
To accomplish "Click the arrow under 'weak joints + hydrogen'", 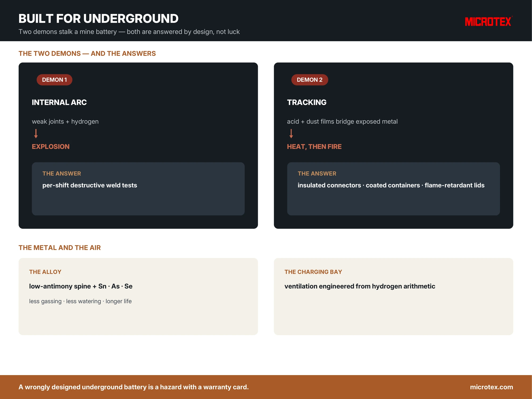I will point(36,134).
